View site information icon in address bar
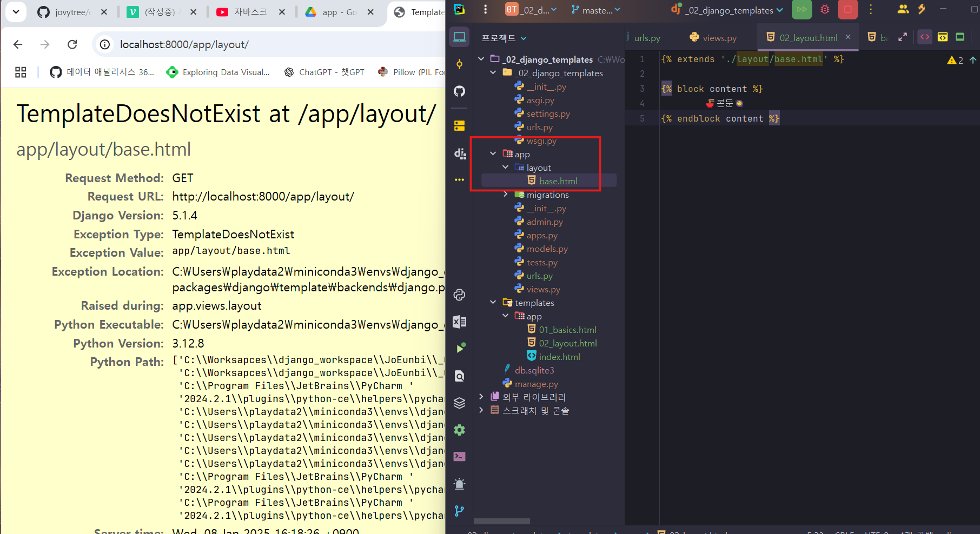The height and width of the screenshot is (534, 980). tap(105, 44)
